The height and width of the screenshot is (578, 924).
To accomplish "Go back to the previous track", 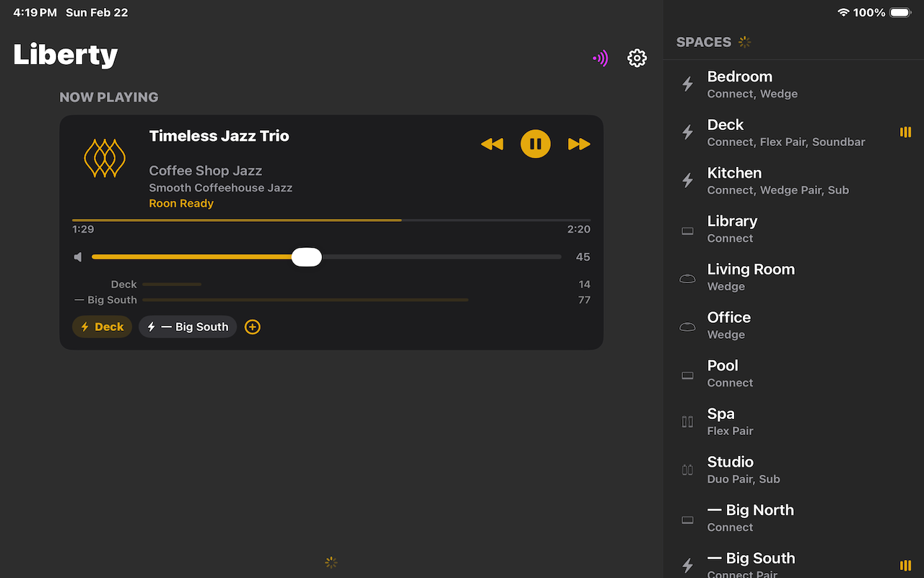I will pos(492,144).
